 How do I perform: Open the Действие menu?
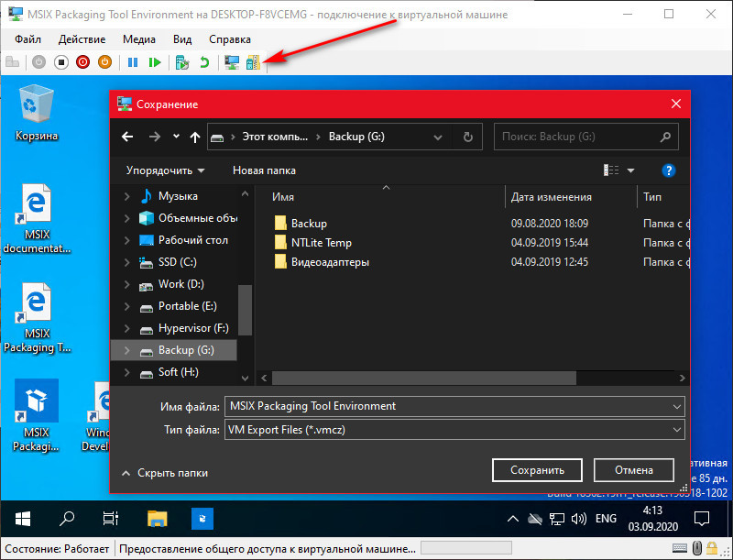(x=82, y=39)
